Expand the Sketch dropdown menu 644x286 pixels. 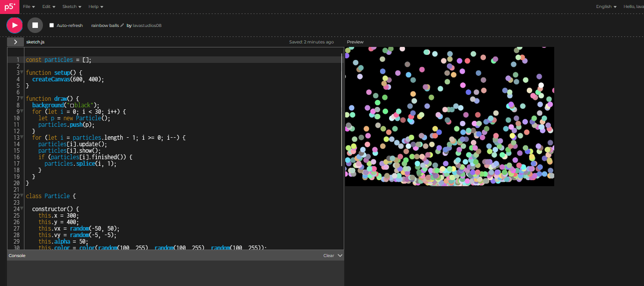(71, 7)
